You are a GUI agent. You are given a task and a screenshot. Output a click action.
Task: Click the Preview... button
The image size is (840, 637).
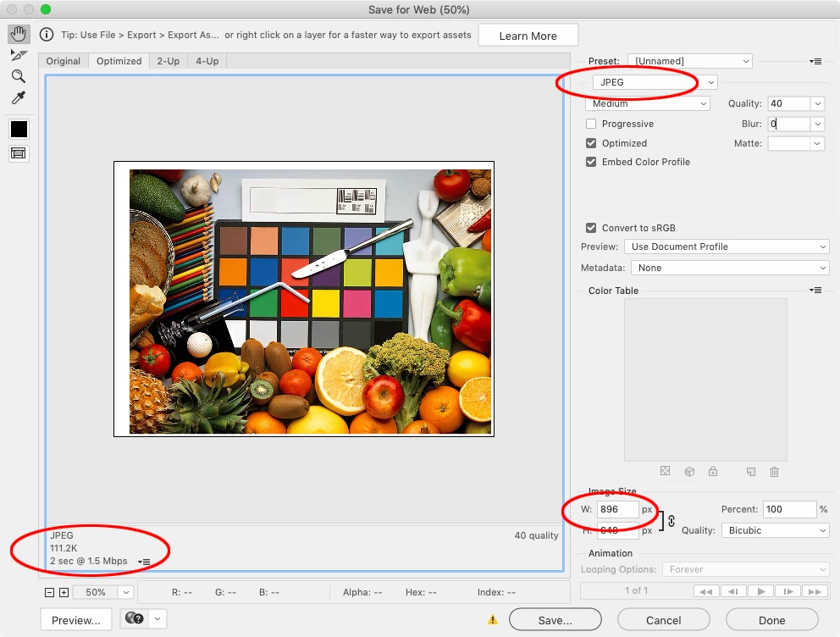tap(76, 620)
